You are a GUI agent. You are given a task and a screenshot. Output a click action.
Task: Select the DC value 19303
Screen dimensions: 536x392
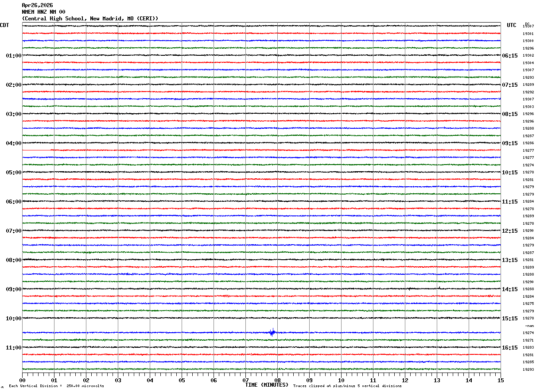click(x=528, y=107)
